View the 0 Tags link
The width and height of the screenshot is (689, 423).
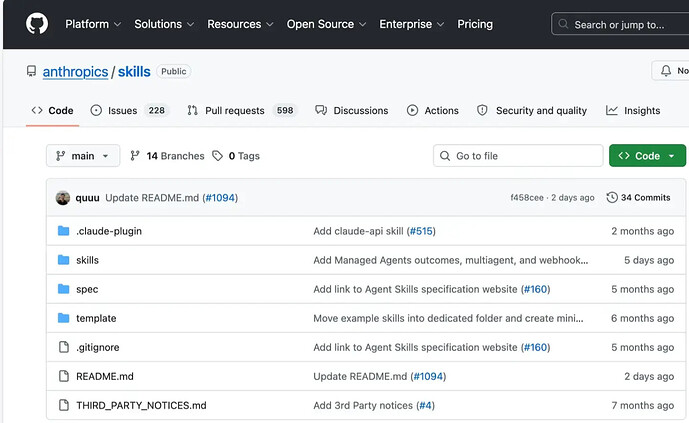coord(236,155)
